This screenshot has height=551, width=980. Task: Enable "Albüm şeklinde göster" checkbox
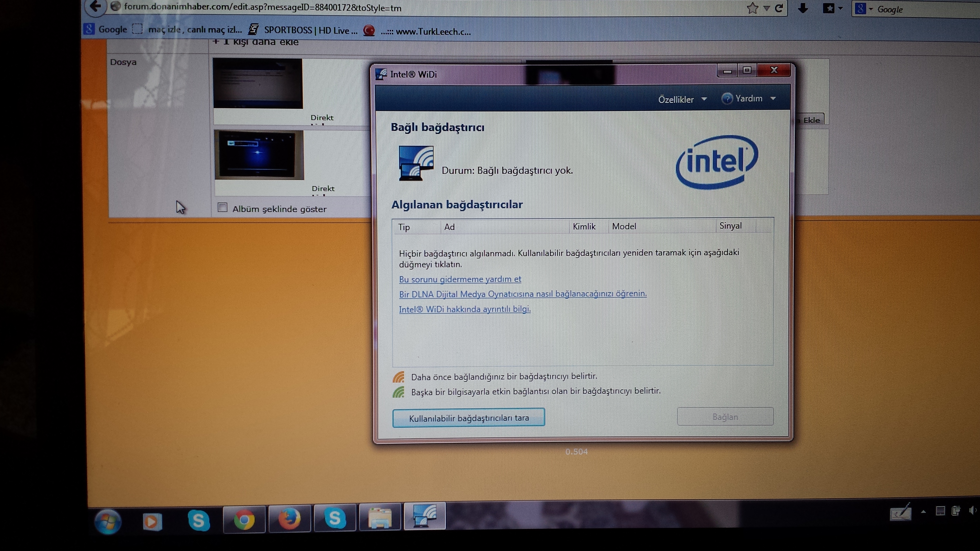(x=222, y=208)
